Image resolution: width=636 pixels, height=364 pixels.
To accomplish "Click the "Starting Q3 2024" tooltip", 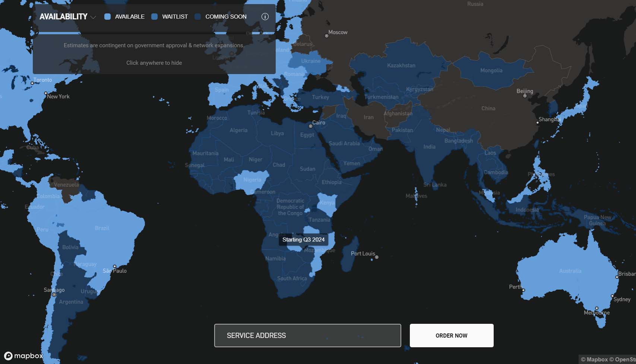I will [x=303, y=240].
